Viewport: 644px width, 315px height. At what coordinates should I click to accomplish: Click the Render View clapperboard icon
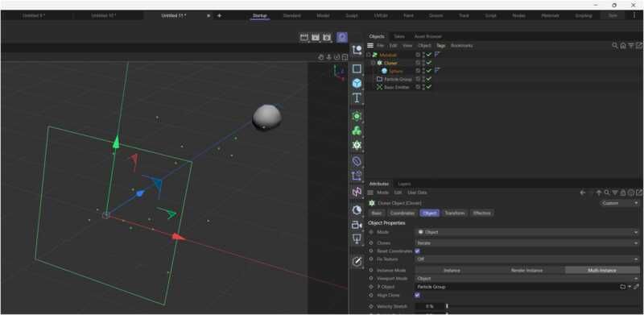pos(304,37)
